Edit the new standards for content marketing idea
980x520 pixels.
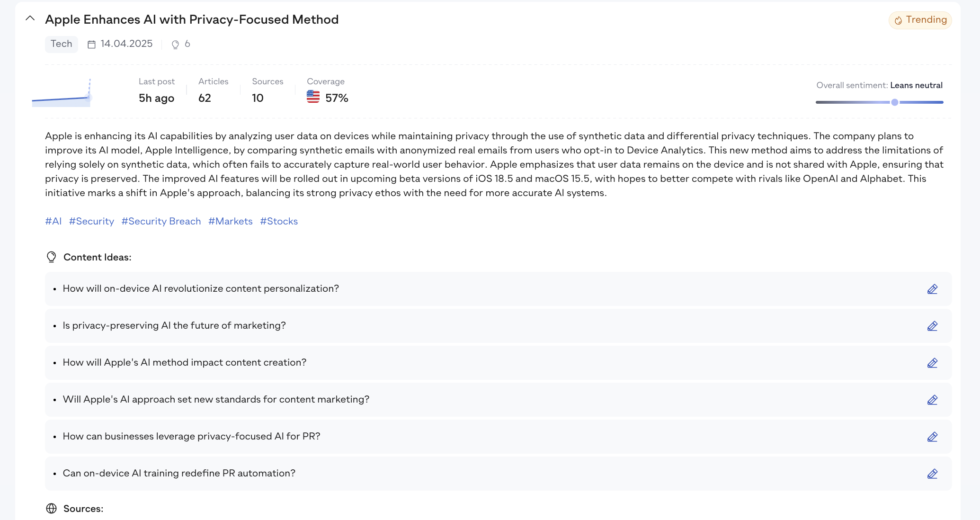coord(932,400)
